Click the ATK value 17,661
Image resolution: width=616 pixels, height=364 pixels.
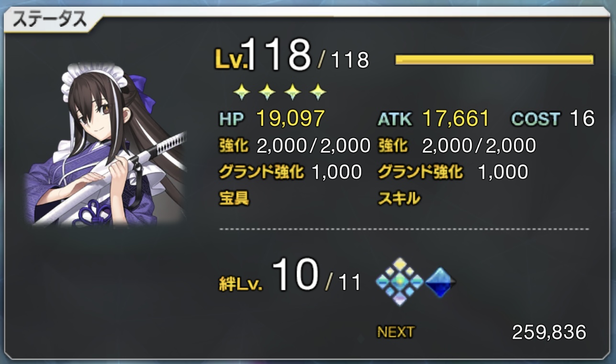456,118
